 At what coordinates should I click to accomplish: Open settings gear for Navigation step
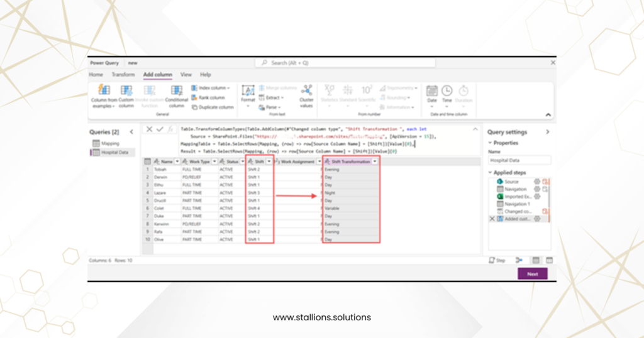click(x=537, y=189)
